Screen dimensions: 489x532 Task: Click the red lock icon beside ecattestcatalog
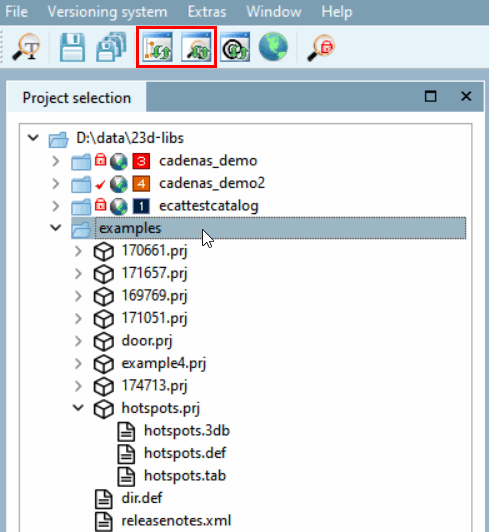point(100,205)
